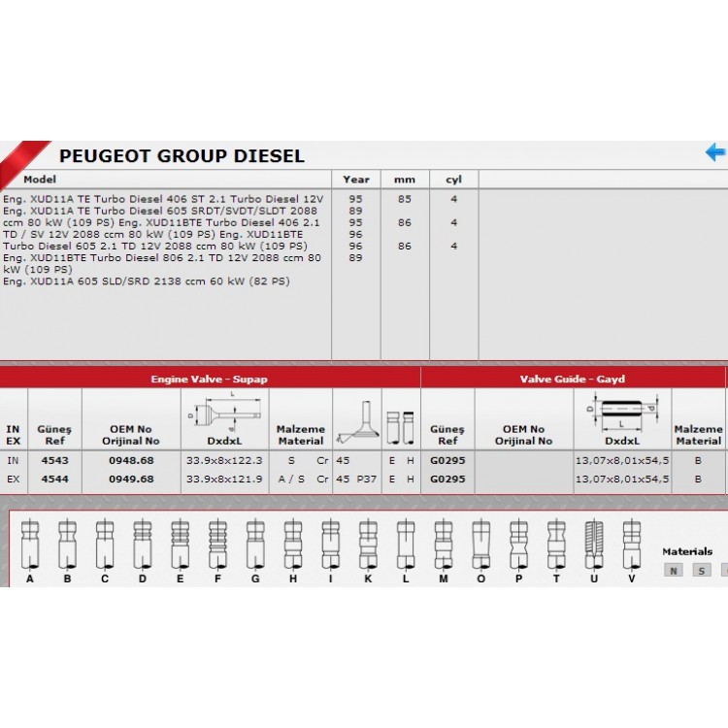This screenshot has height=728, width=728.
Task: Click the Engine Valve - Supap header
Action: point(210,379)
